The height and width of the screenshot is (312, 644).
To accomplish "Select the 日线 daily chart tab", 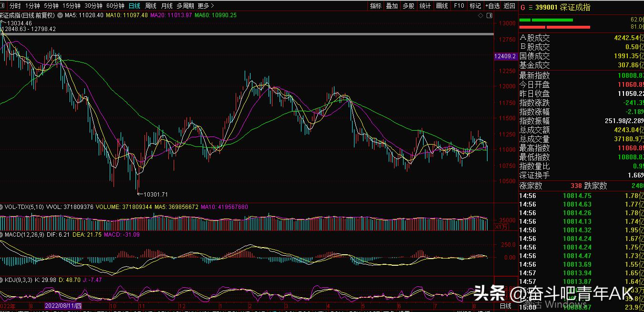I will pyautogui.click(x=135, y=6).
